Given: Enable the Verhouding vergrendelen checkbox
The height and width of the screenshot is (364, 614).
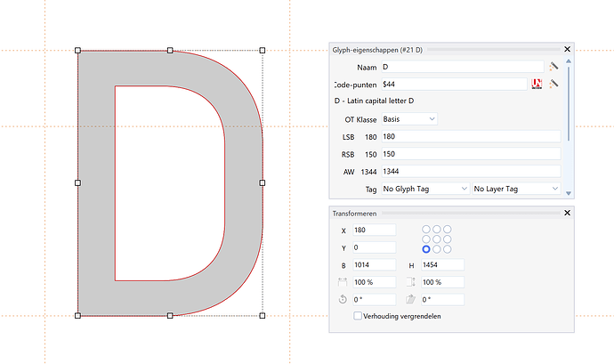Looking at the screenshot, I should pos(358,316).
